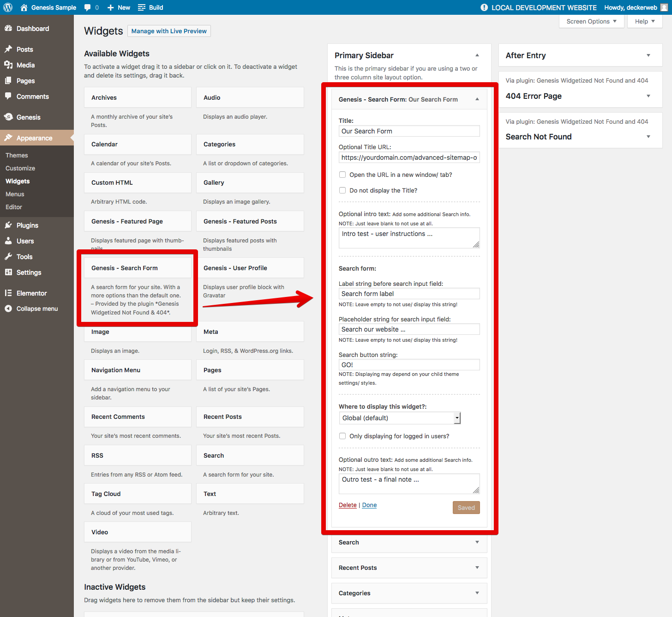This screenshot has height=617, width=672.
Task: Select the Tag Cloud available widget
Action: (x=138, y=494)
